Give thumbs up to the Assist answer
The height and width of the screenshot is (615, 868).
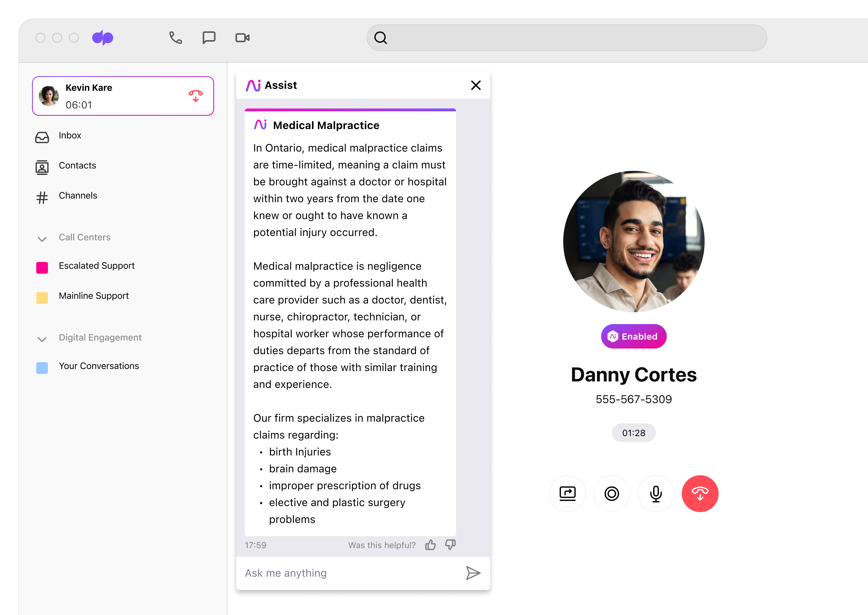point(430,544)
